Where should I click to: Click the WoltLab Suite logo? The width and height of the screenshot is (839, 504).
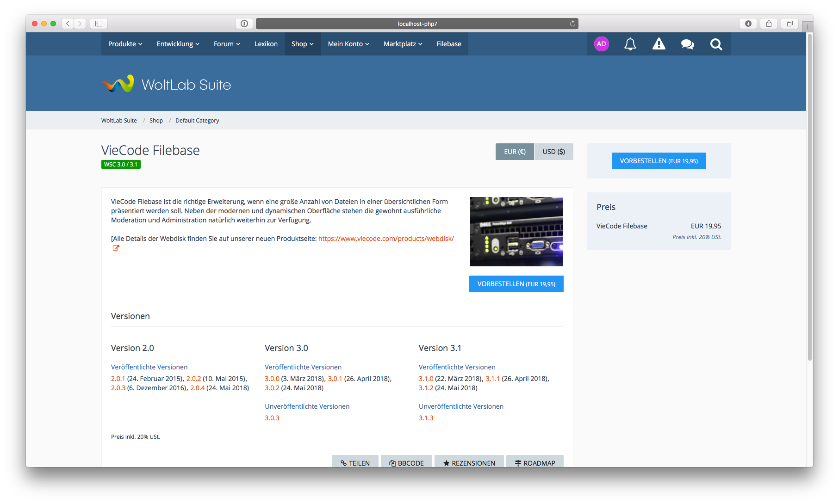(x=167, y=84)
